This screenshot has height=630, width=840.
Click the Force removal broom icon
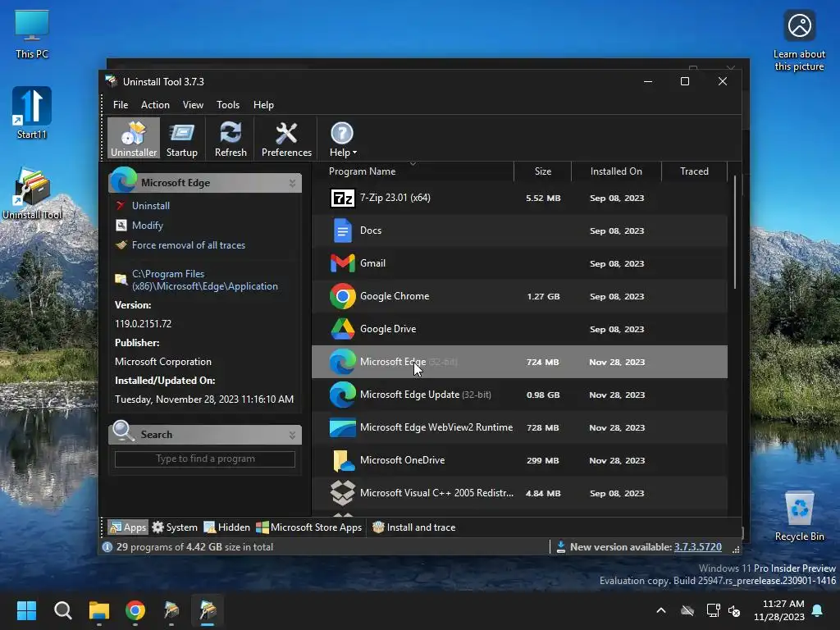point(121,245)
